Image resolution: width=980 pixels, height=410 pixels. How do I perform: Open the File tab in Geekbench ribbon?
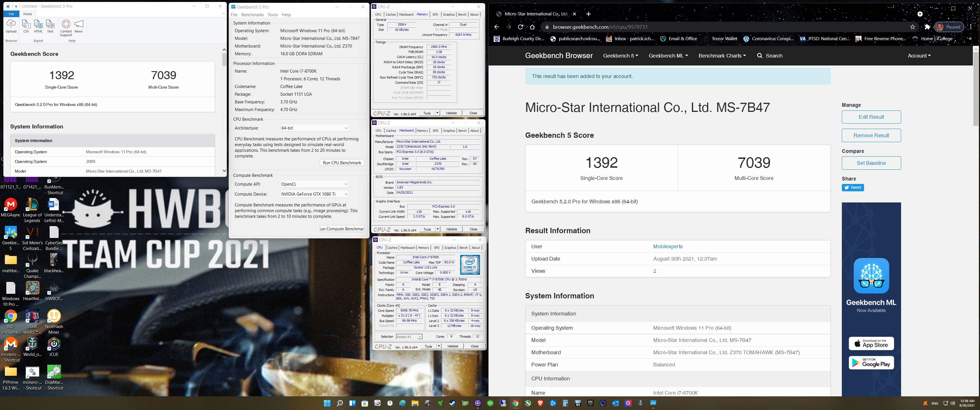point(11,14)
